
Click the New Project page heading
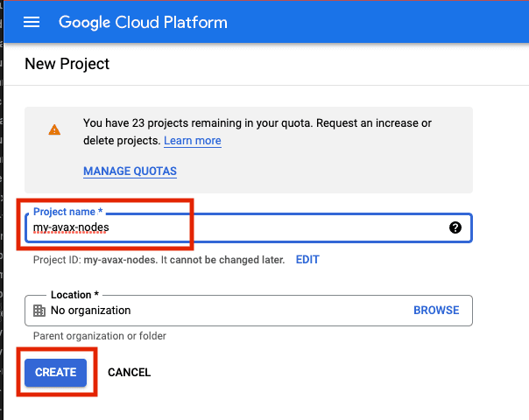pos(67,64)
